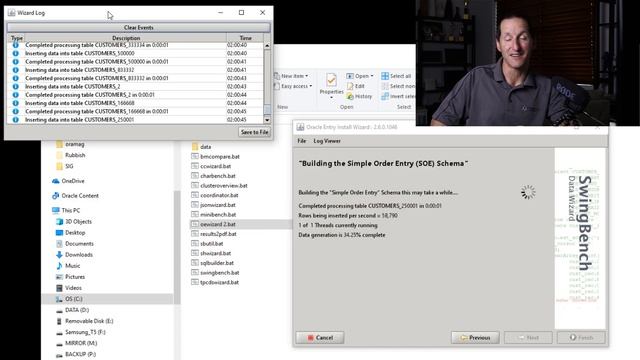The height and width of the screenshot is (360, 640).
Task: Select DATA (D:) drive
Action: (73, 310)
